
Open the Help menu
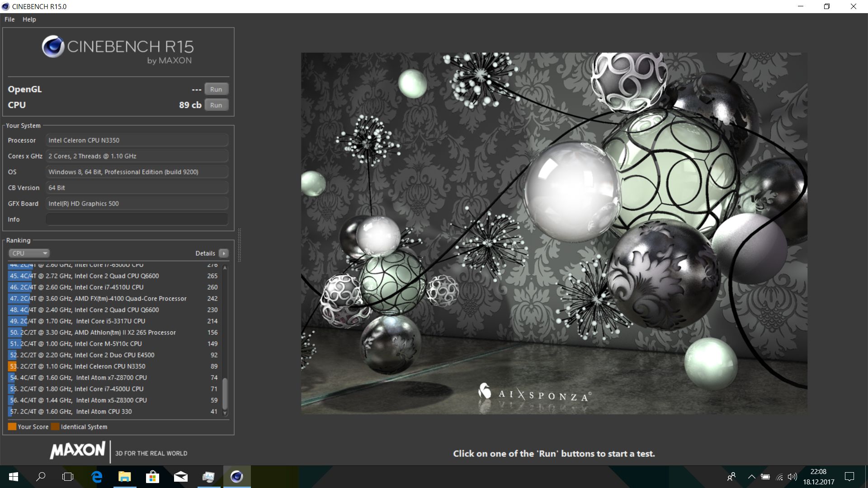[29, 19]
